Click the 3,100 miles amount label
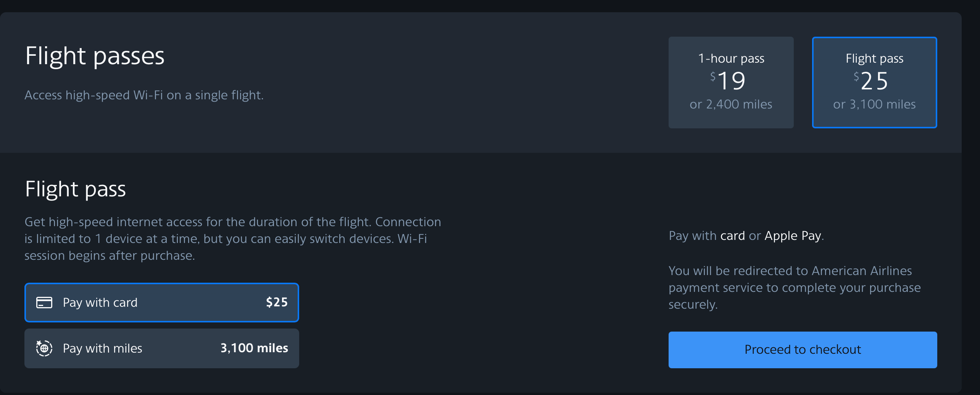980x395 pixels. click(254, 348)
